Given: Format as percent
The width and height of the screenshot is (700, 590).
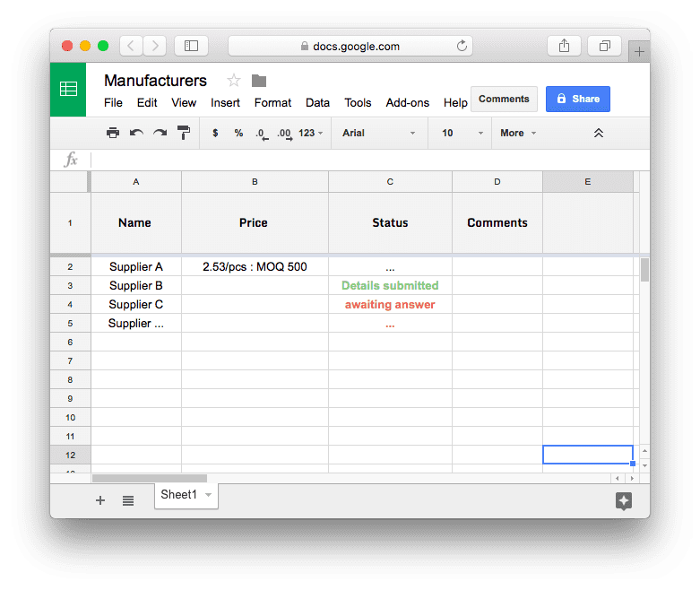Looking at the screenshot, I should 238,133.
